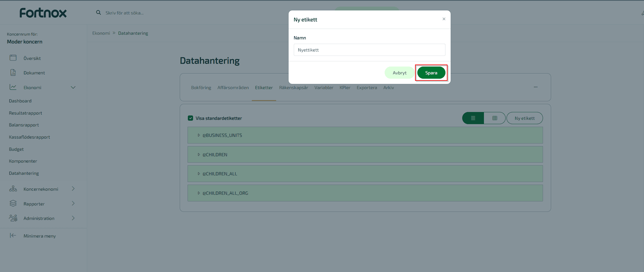Click the Minimera meny arrow icon
644x272 pixels.
(x=13, y=236)
